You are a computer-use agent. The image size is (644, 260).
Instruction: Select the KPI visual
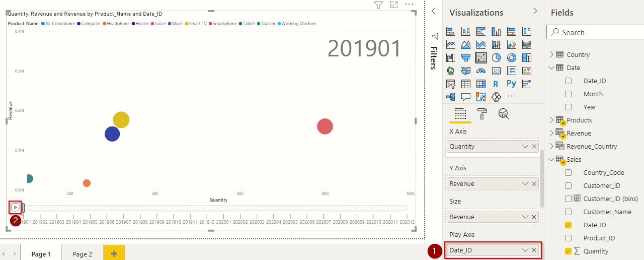tap(526, 71)
